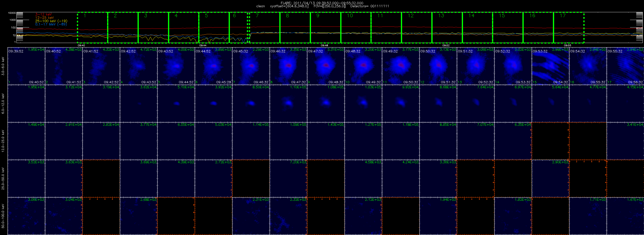The width and height of the screenshot is (644, 235).
Task: Click the 09:44 time axis label
Action: click(x=203, y=45)
